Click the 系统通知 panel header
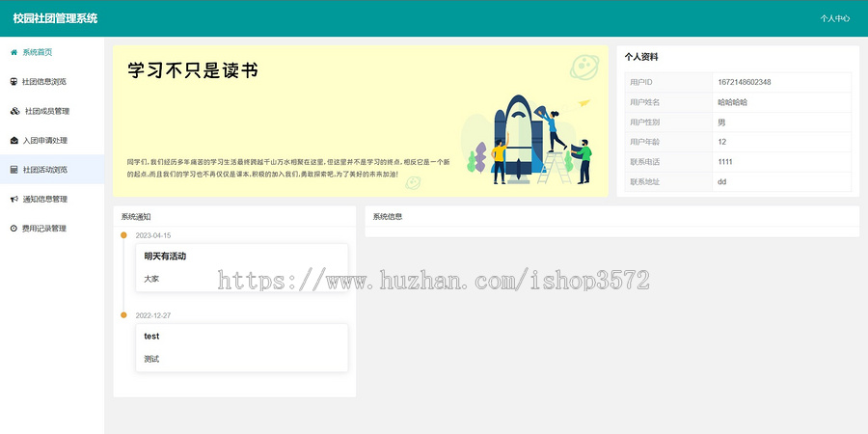868x434 pixels. 234,216
